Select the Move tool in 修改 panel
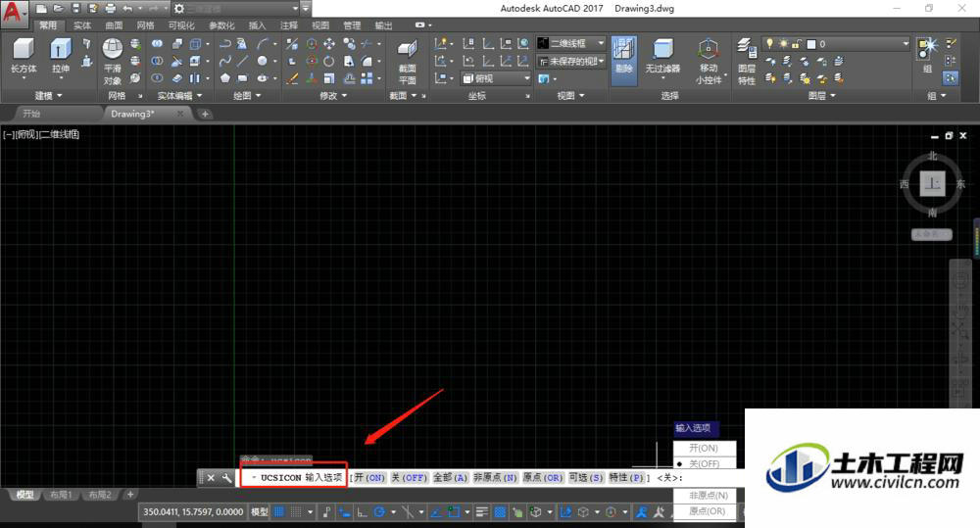 coord(329,44)
